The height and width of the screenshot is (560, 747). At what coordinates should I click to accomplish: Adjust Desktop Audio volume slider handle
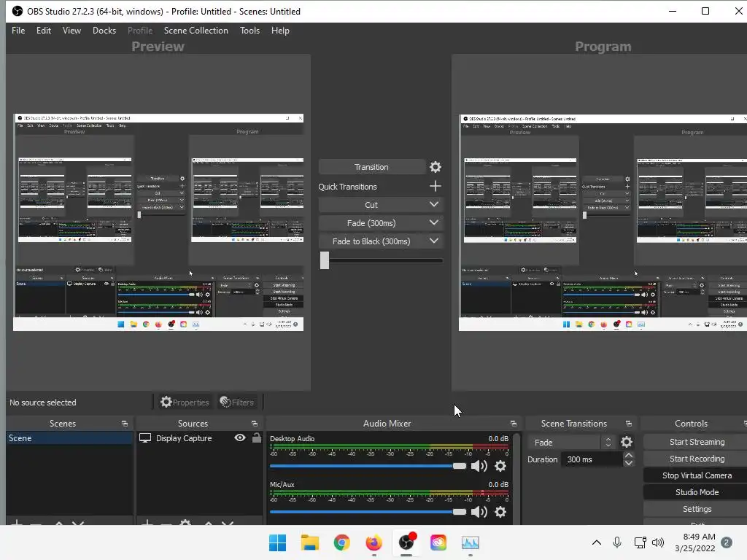point(460,466)
